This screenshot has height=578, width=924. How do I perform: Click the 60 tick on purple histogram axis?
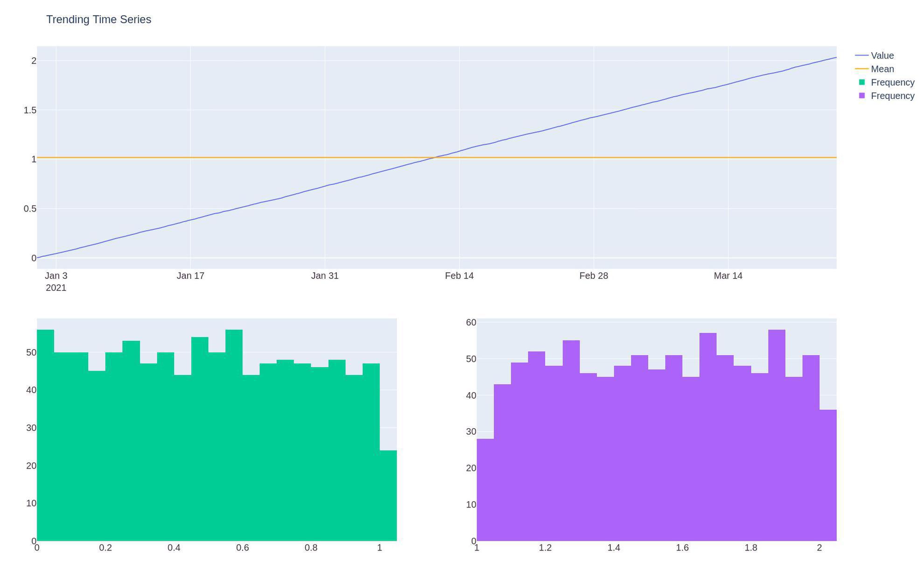click(x=472, y=322)
